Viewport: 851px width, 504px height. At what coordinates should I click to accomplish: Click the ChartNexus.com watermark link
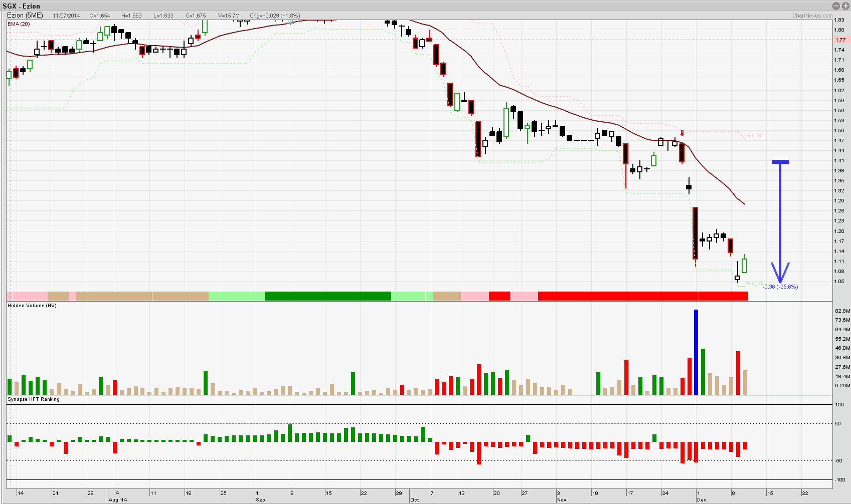(x=812, y=16)
